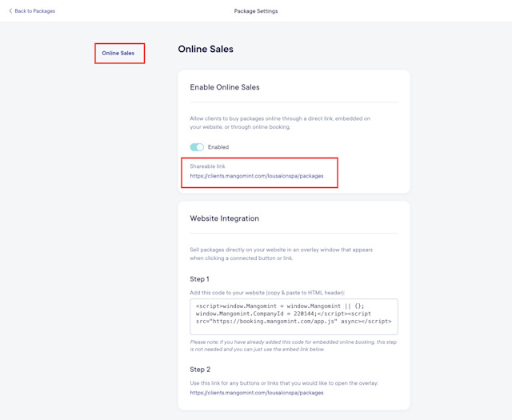Click the Step 1 heading

(199, 279)
